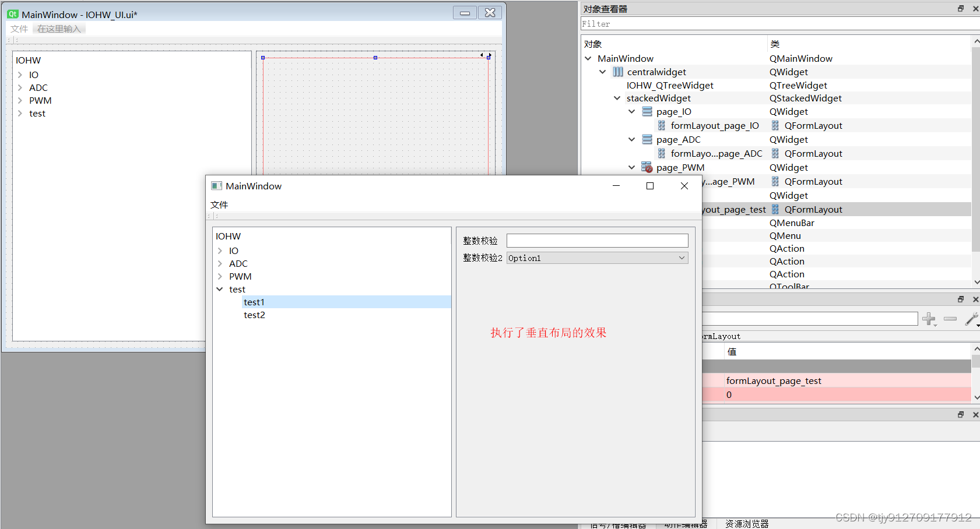
Task: Click the property editor filter input field
Action: point(810,319)
